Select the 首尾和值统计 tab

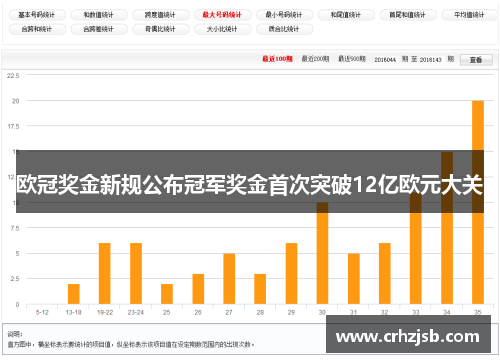408,15
